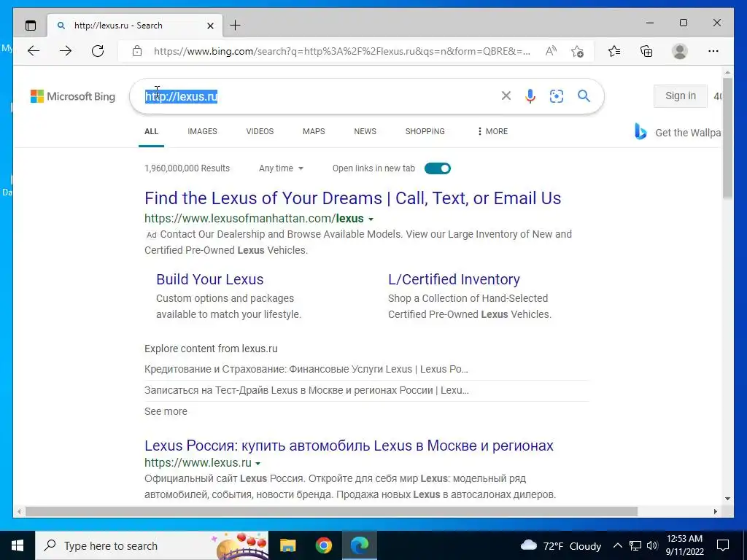Image resolution: width=747 pixels, height=560 pixels.
Task: Search using an image icon
Action: pos(557,96)
